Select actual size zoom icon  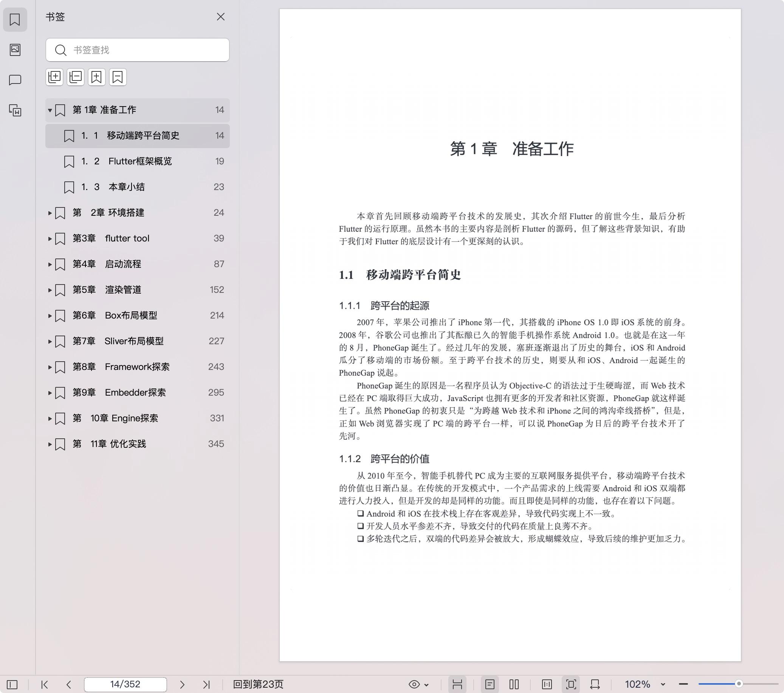pos(547,685)
